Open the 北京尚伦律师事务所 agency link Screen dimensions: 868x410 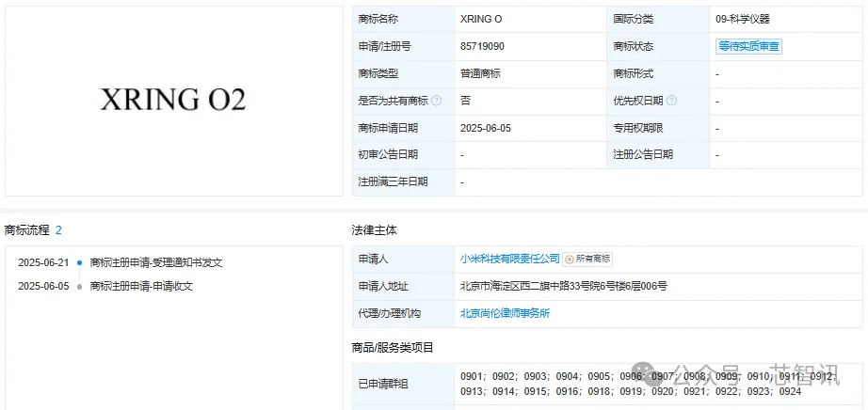[x=505, y=314]
